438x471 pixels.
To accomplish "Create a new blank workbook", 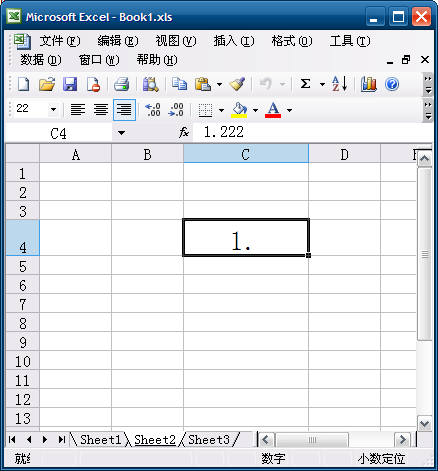I will 23,84.
